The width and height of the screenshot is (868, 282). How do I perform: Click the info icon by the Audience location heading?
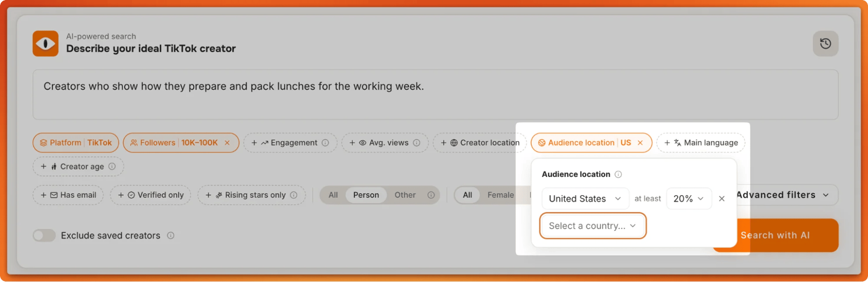[x=618, y=174]
